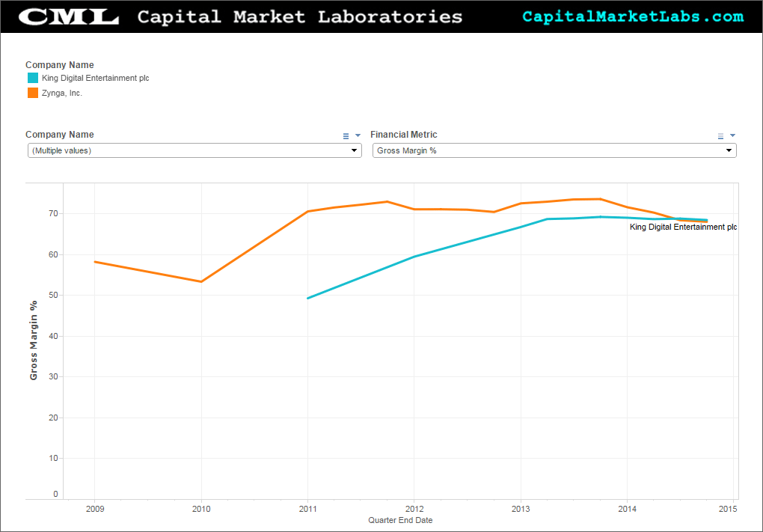This screenshot has width=763, height=532.
Task: Click the Capital Market Laboratories header title
Action: (x=300, y=17)
